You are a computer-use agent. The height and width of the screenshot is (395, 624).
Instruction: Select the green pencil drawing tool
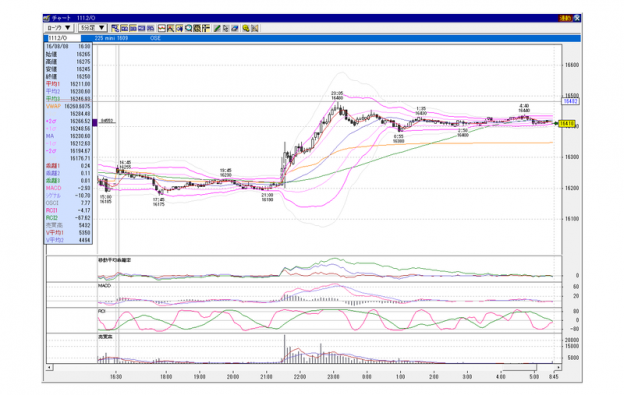(x=217, y=28)
